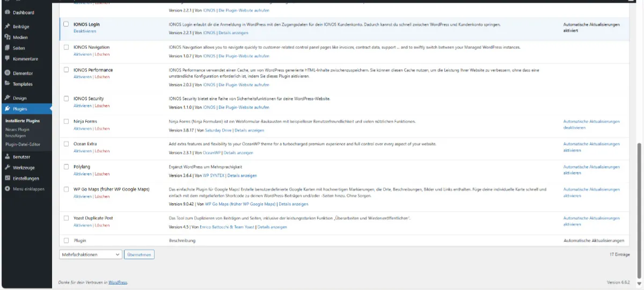The width and height of the screenshot is (644, 290).
Task: Delete the Ninja Forms plugin
Action: pyautogui.click(x=102, y=128)
